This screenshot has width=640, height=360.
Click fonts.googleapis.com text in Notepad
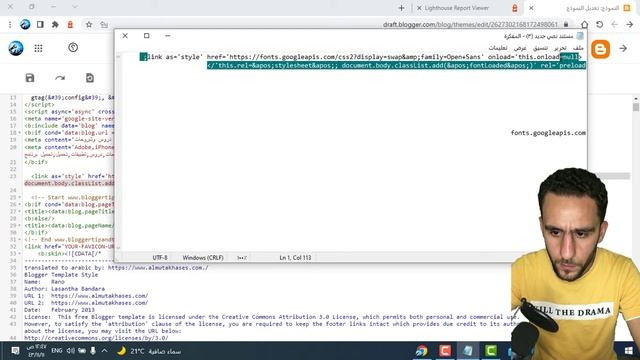548,133
